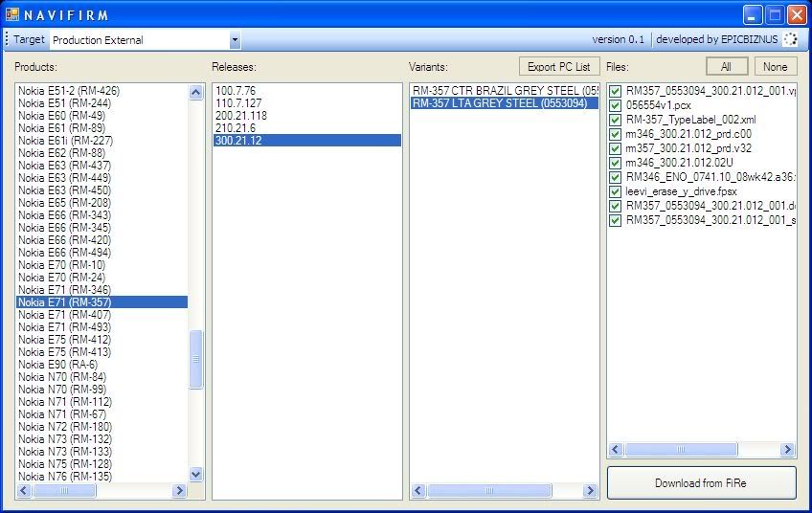The height and width of the screenshot is (513, 812).
Task: Select Nokia E66 (RM-494)
Action: 102,252
